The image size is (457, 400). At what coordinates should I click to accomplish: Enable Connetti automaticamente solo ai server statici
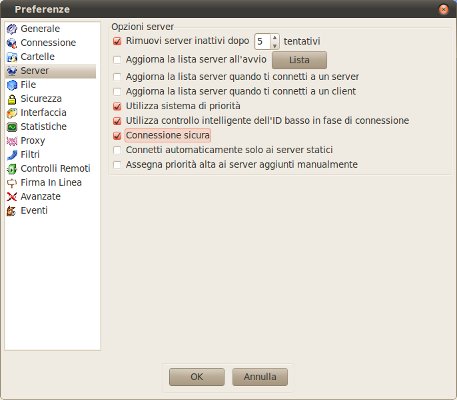117,150
